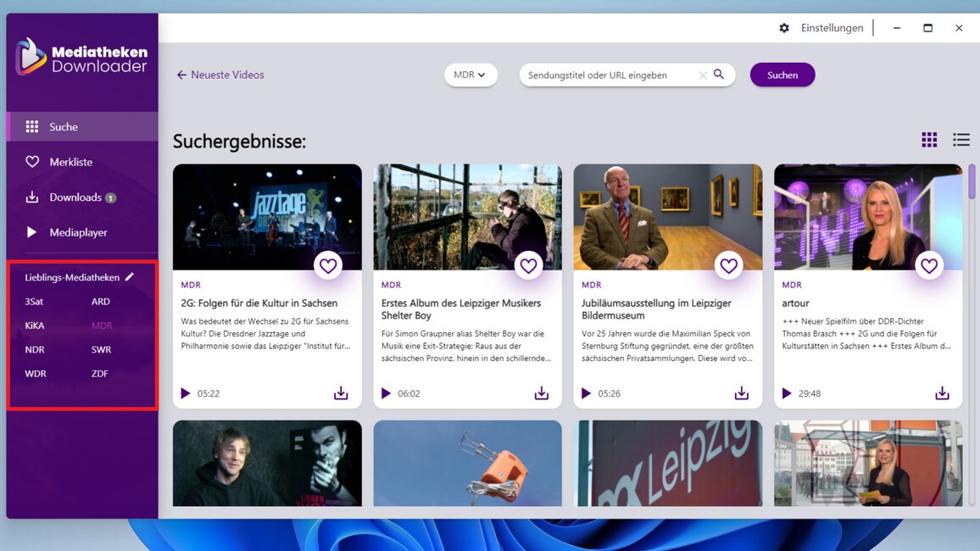Select ZDF from favorite Mediatheken
980x551 pixels.
pos(100,374)
